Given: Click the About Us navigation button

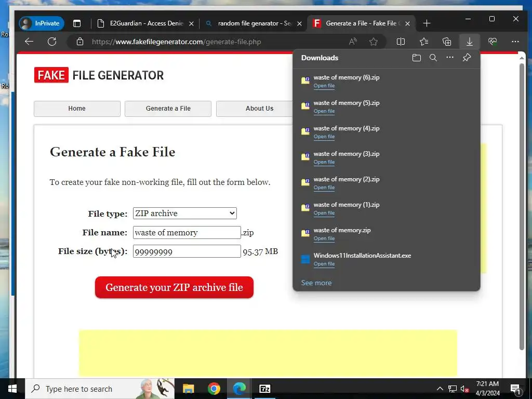Looking at the screenshot, I should 255,109.
